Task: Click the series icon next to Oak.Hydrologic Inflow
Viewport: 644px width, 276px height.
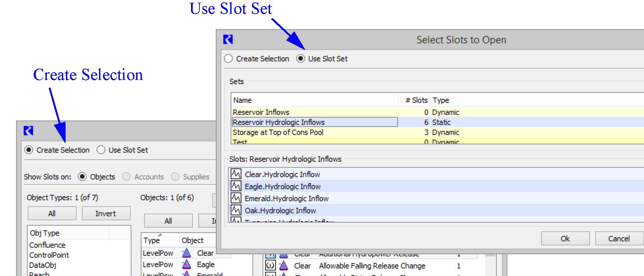Action: (236, 210)
